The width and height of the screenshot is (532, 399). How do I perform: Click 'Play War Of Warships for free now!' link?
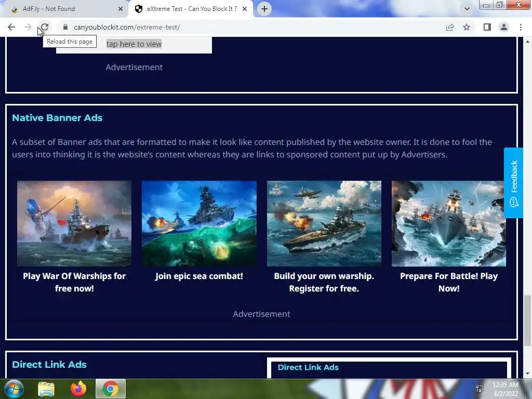pos(74,282)
